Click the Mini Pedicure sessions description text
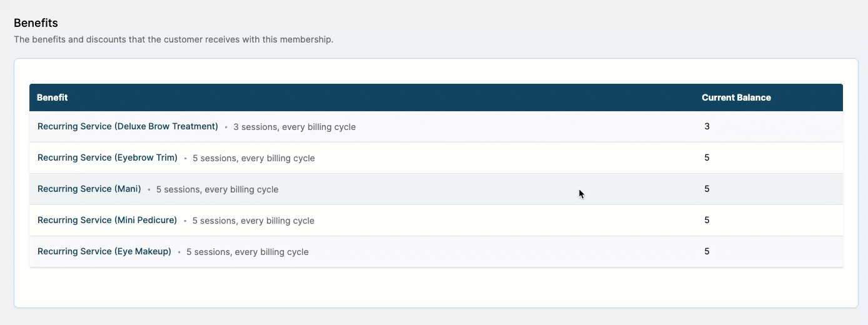This screenshot has width=868, height=325. click(253, 221)
